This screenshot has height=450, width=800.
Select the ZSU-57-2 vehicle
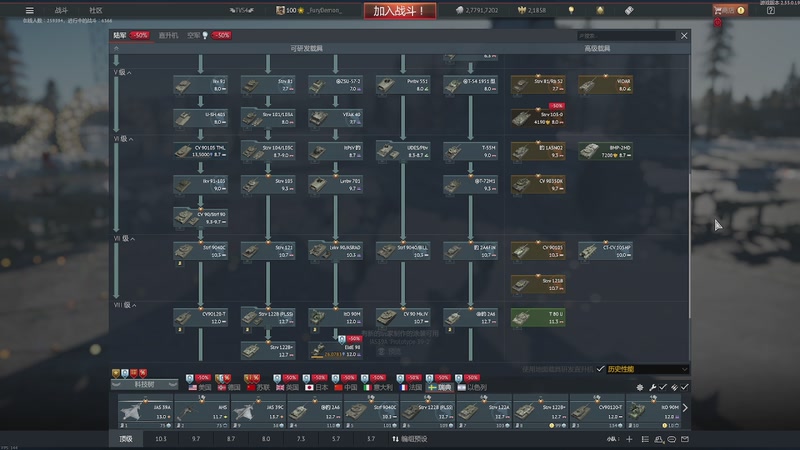click(335, 85)
